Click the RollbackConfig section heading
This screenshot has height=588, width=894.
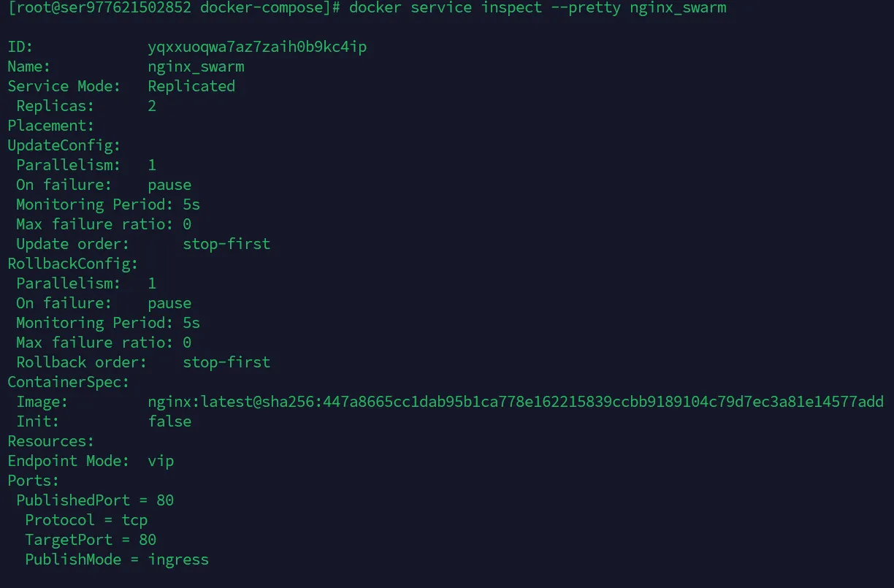coord(73,264)
